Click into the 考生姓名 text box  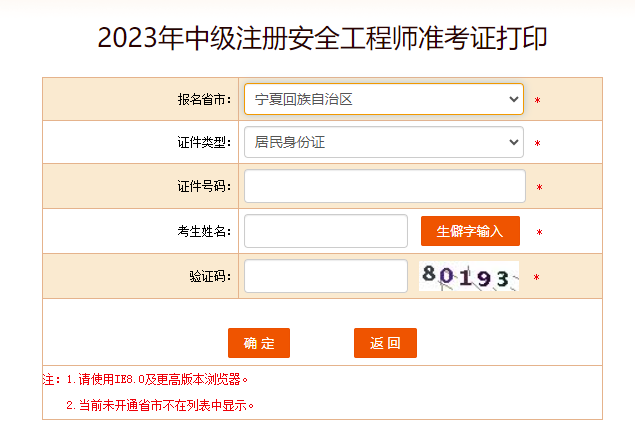(x=325, y=231)
